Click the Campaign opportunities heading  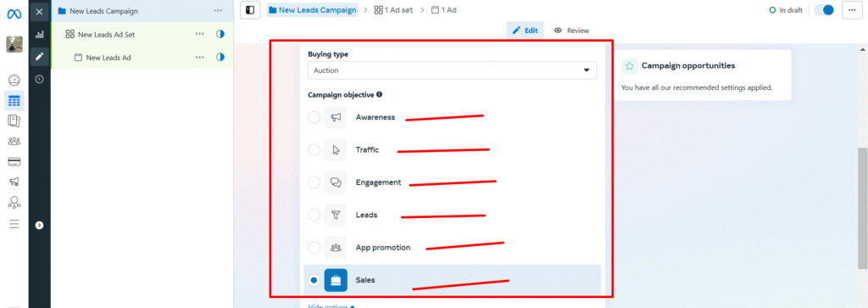[x=688, y=65]
